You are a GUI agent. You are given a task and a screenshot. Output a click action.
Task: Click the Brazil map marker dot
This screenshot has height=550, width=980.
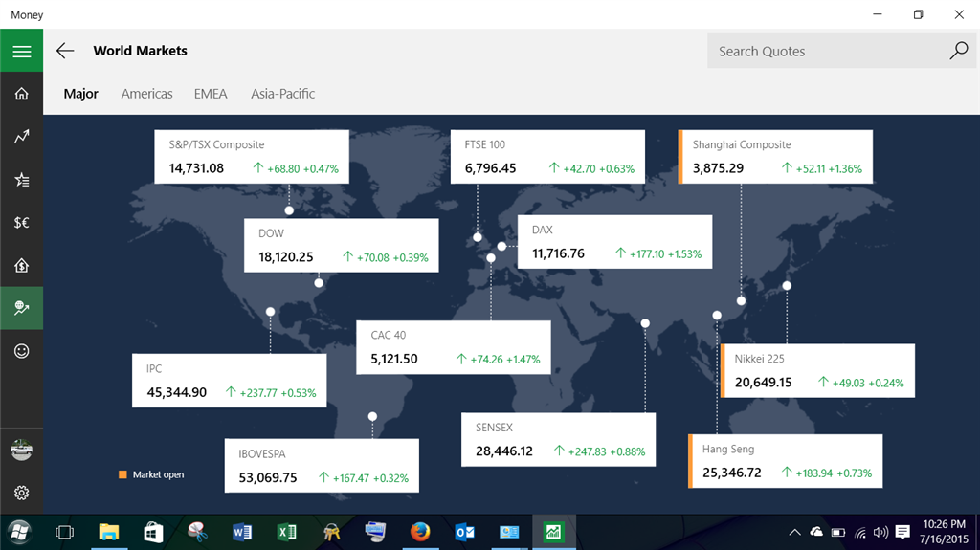click(x=372, y=416)
